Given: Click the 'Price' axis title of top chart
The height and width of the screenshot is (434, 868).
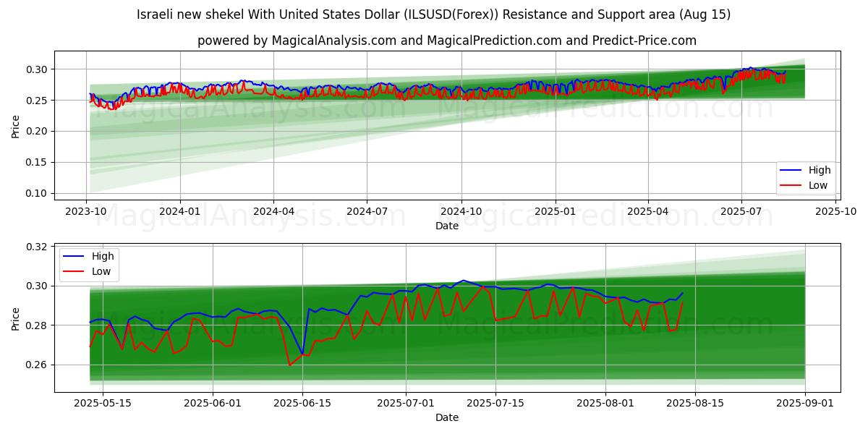Looking at the screenshot, I should 15,125.
